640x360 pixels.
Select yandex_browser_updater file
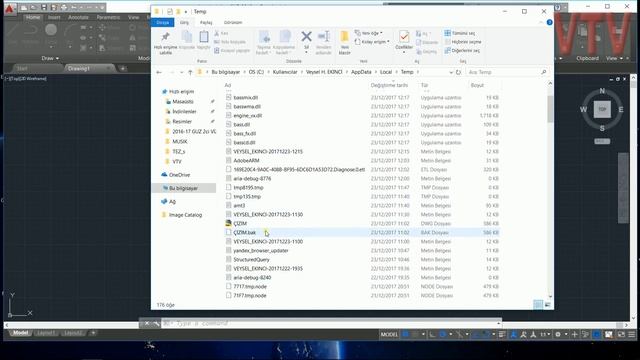tap(261, 251)
